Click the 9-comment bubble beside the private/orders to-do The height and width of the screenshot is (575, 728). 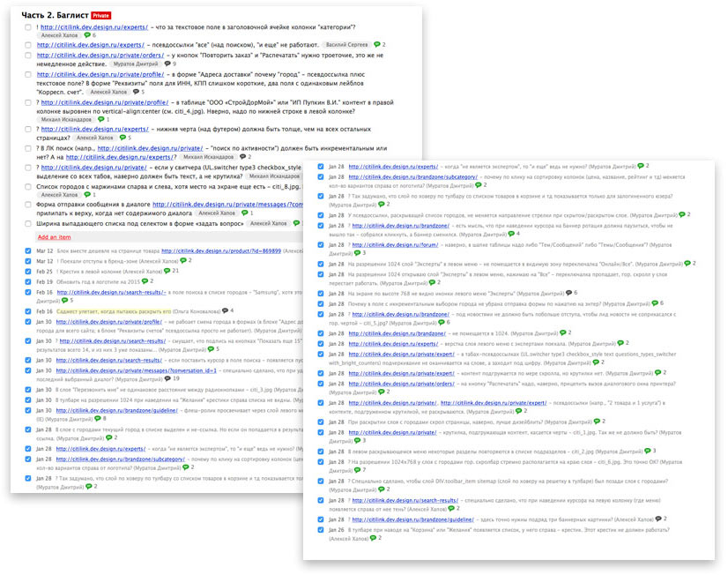pos(167,63)
